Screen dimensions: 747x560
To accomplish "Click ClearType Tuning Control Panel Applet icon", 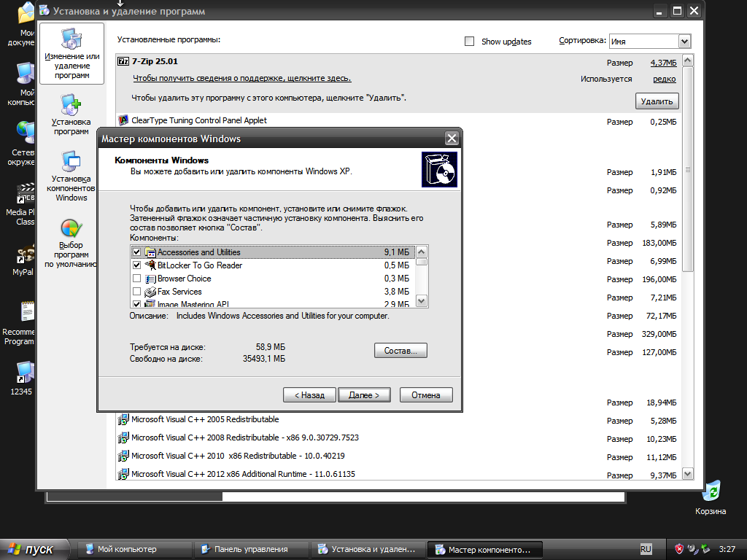I will click(123, 120).
